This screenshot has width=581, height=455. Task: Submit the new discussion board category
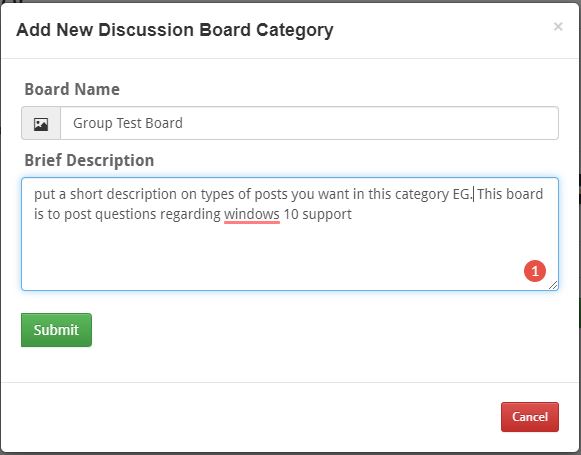(x=56, y=330)
